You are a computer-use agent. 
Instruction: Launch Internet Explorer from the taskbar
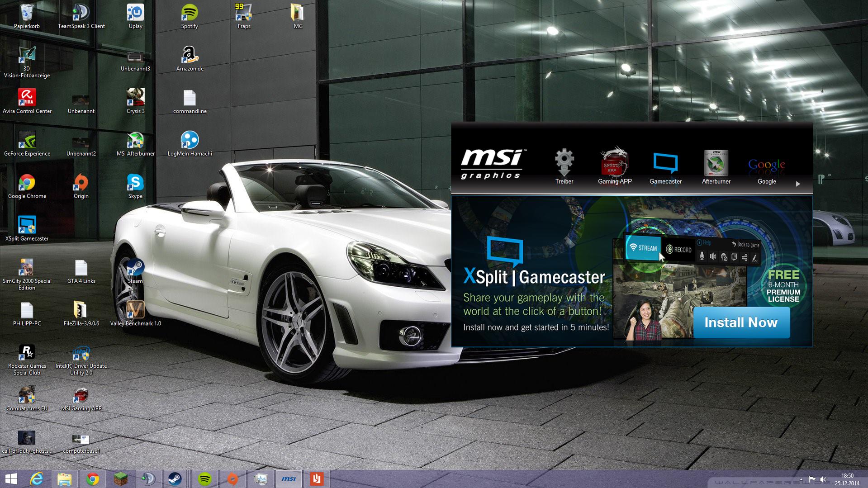click(x=37, y=479)
